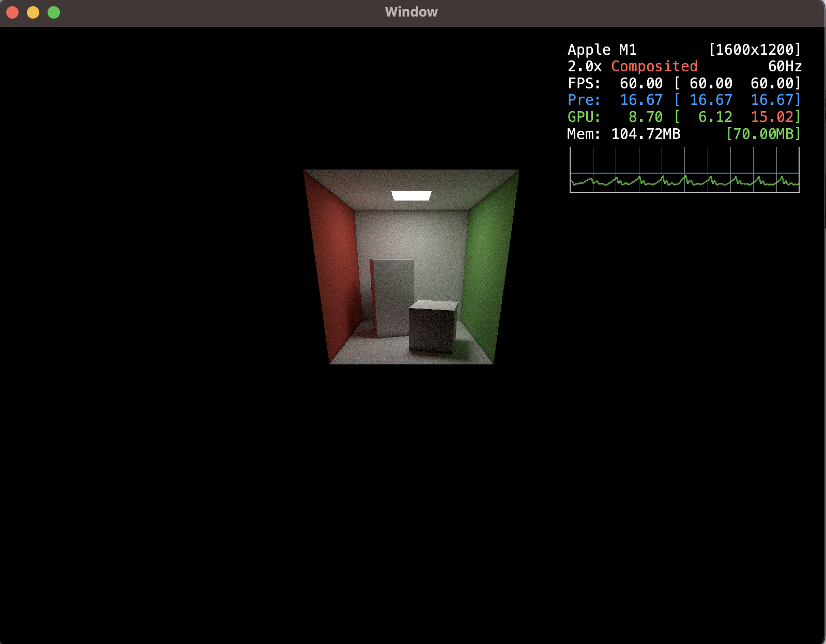
Task: Click the red "Composited" status text
Action: click(654, 66)
